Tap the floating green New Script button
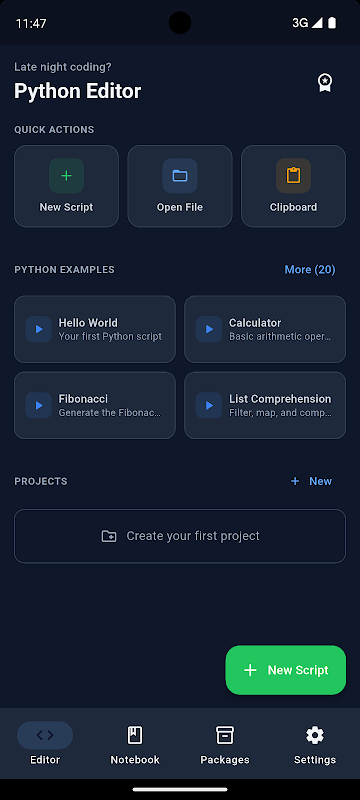The image size is (360, 800). point(286,670)
